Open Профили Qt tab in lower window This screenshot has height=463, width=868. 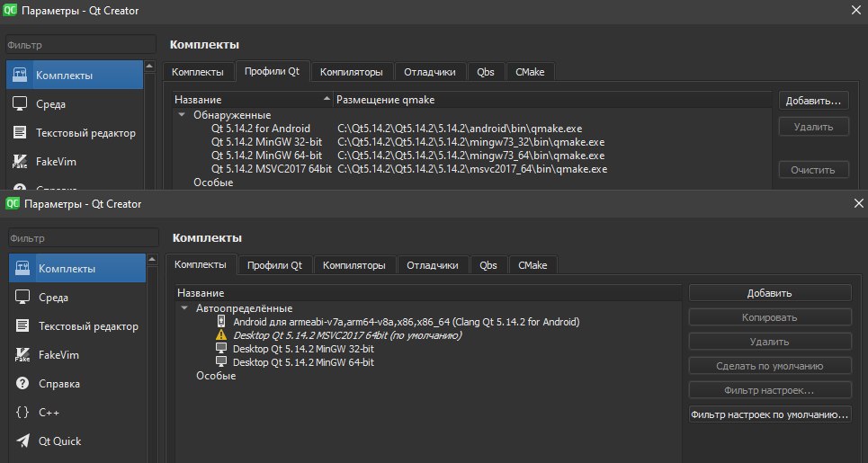(274, 265)
